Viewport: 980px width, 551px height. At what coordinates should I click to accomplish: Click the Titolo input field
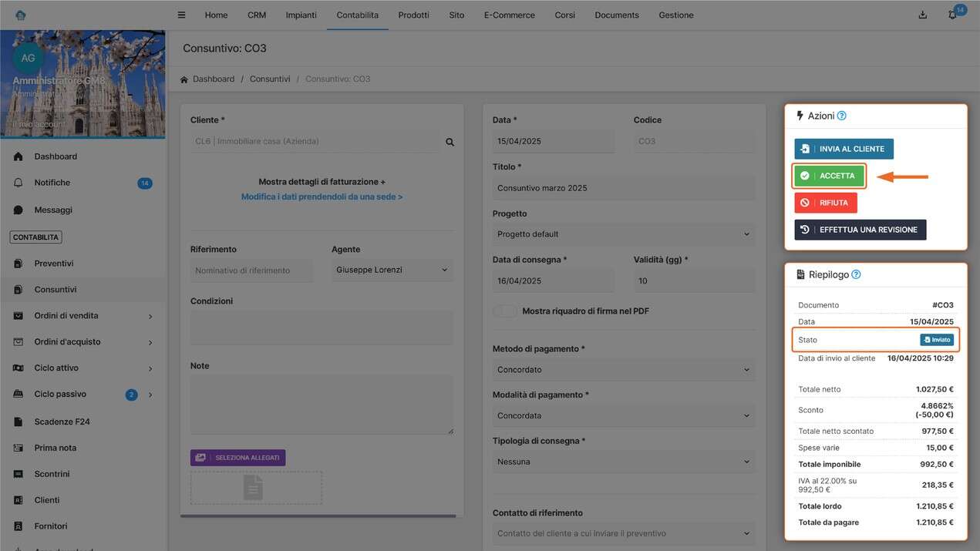(623, 188)
